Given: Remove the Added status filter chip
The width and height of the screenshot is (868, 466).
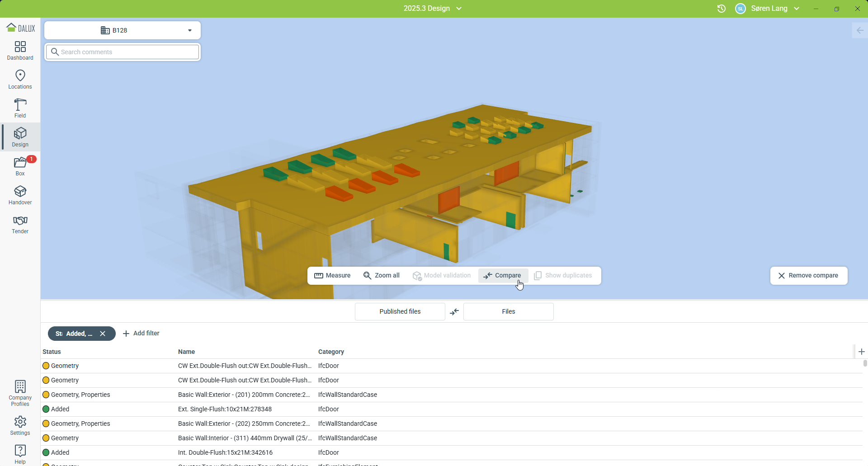Looking at the screenshot, I should click(x=103, y=334).
